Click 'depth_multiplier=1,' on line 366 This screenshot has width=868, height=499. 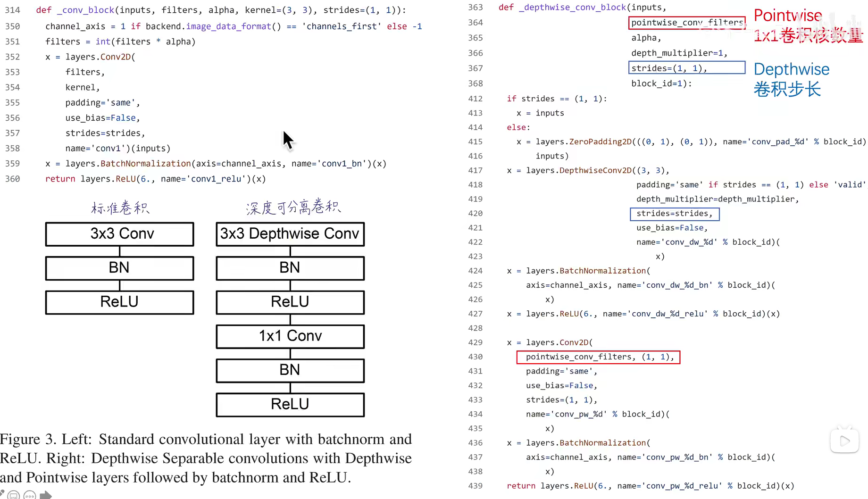point(679,53)
